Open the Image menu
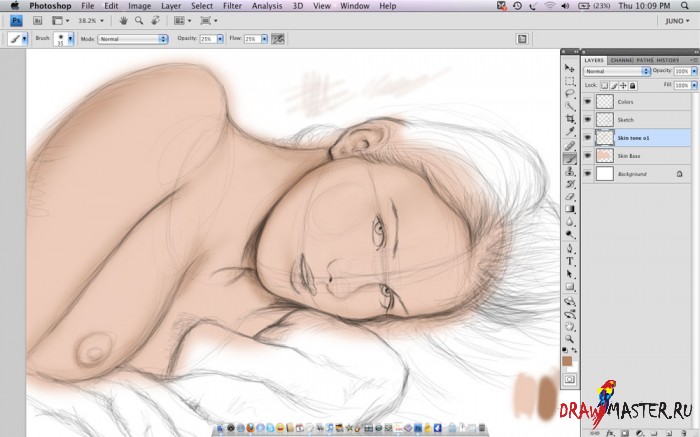 (x=139, y=6)
